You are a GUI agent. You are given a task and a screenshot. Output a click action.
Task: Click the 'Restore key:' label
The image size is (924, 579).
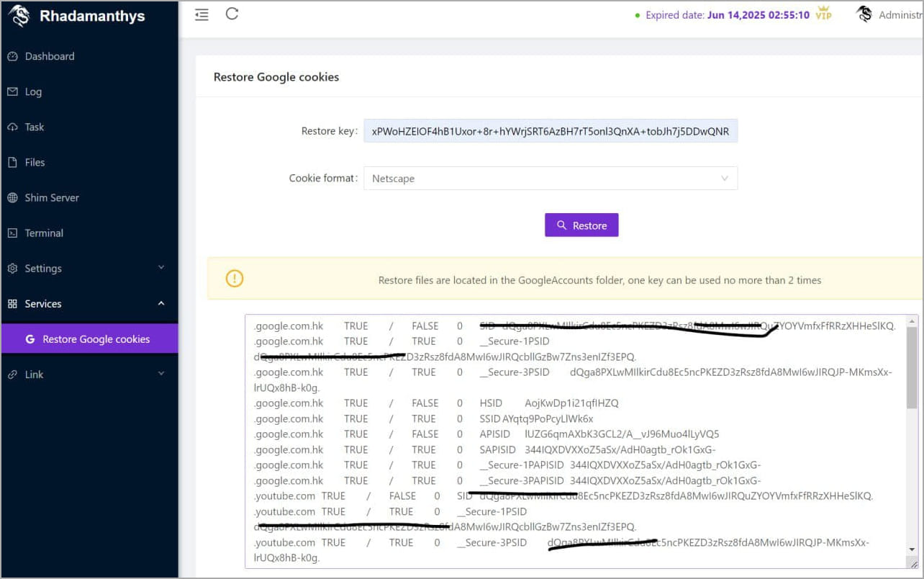coord(329,131)
